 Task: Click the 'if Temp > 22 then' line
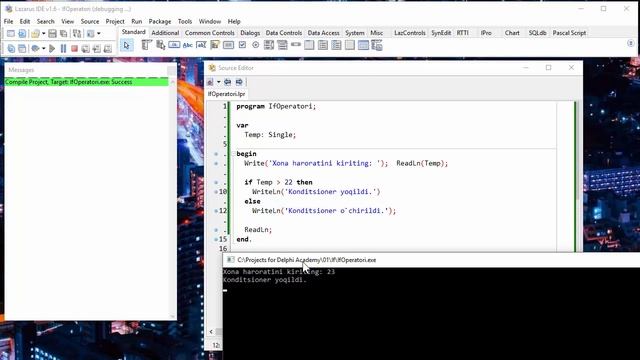coord(278,182)
